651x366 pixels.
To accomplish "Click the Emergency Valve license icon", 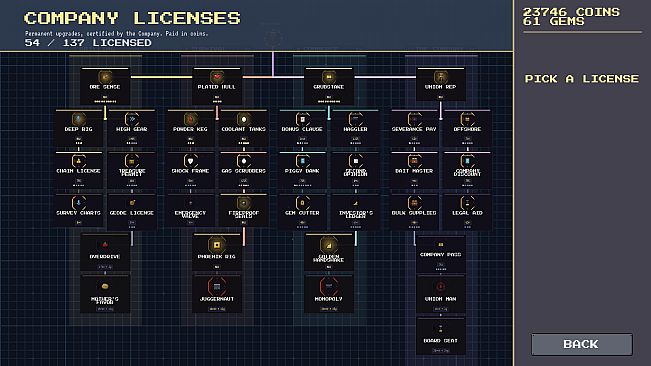I will click(x=190, y=203).
